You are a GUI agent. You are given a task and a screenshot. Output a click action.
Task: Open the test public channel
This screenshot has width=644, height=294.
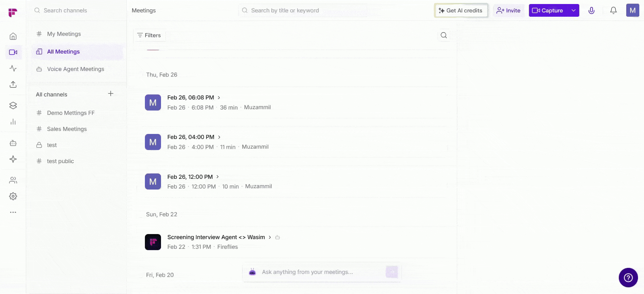pyautogui.click(x=77, y=161)
